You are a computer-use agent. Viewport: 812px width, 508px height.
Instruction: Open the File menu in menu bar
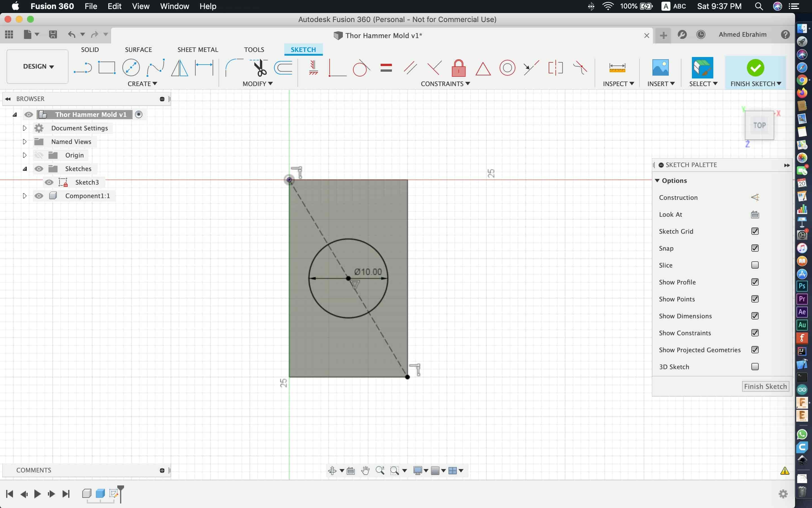click(x=91, y=6)
